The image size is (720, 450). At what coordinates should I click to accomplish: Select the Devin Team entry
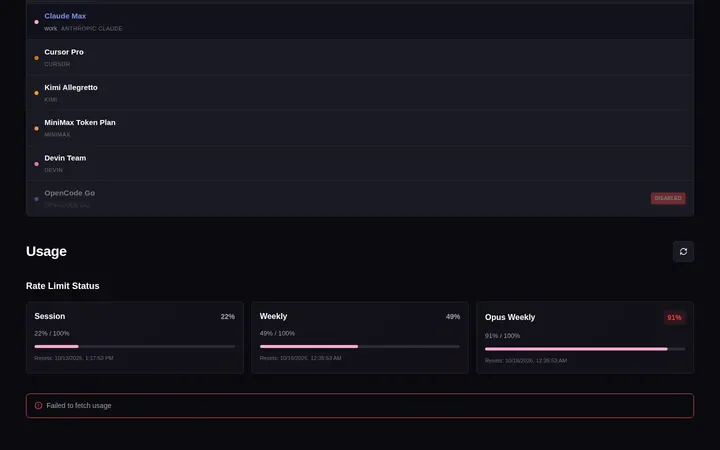[x=360, y=163]
